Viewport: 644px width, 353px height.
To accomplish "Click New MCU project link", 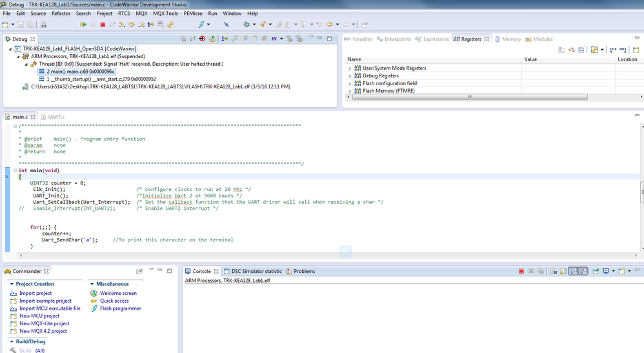I will (39, 316).
